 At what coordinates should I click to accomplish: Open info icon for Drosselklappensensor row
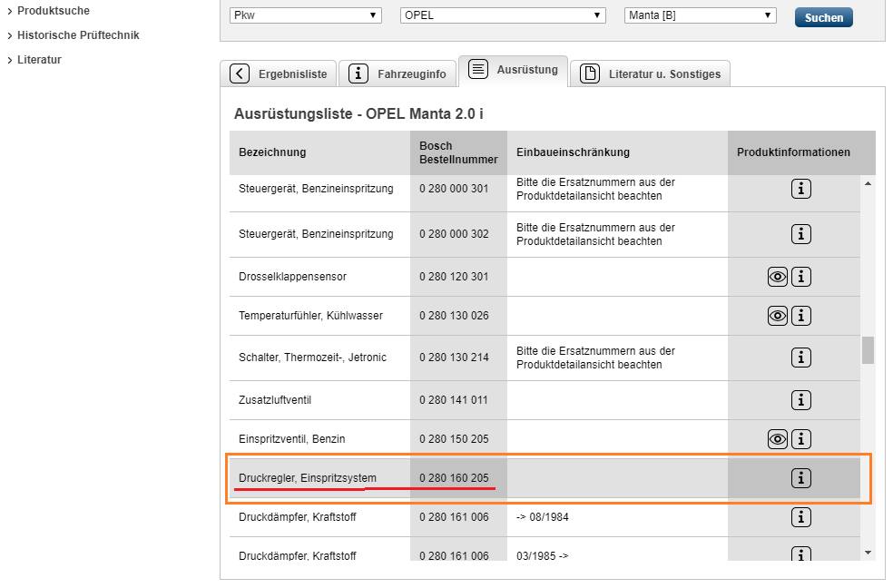[x=800, y=277]
